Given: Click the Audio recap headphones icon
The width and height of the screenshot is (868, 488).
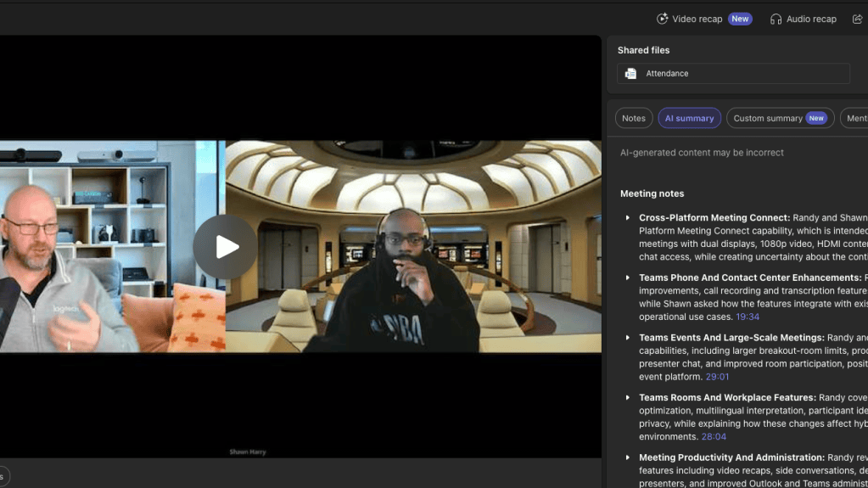Looking at the screenshot, I should coord(776,20).
